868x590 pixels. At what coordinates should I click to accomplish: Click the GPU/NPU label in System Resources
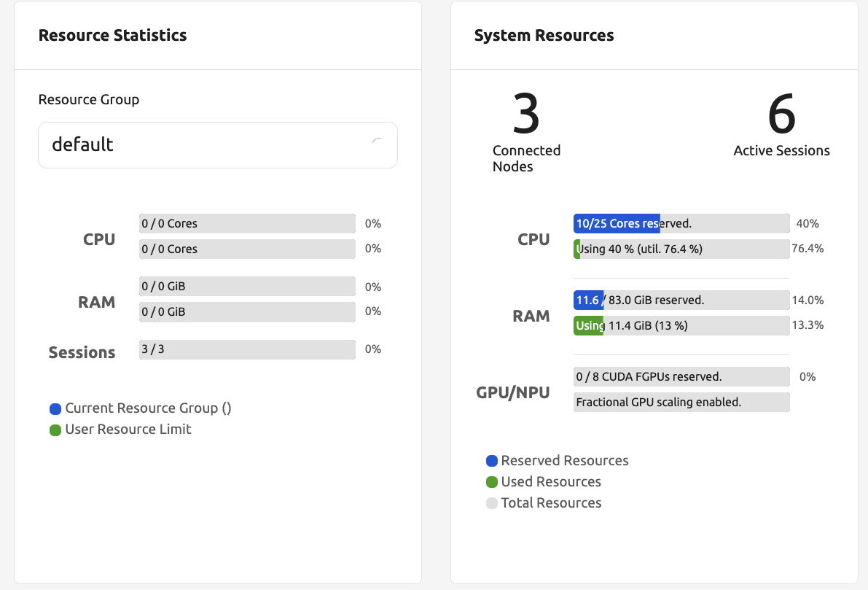click(x=512, y=392)
